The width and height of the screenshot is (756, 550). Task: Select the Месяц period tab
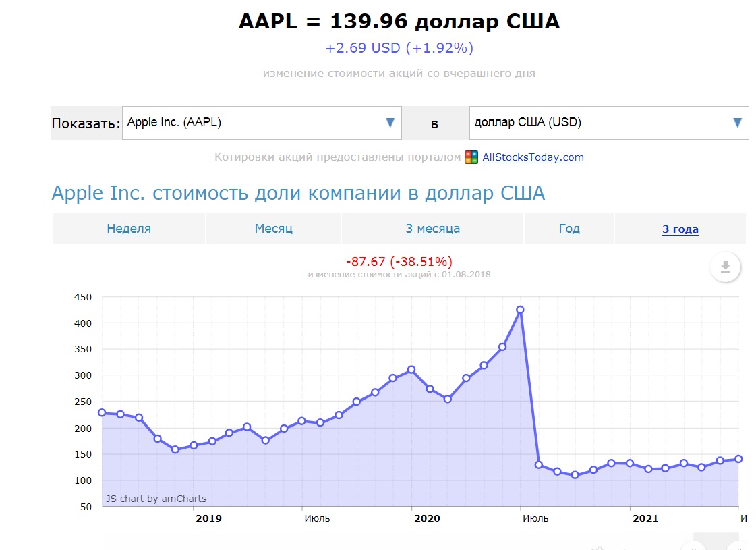tap(274, 229)
